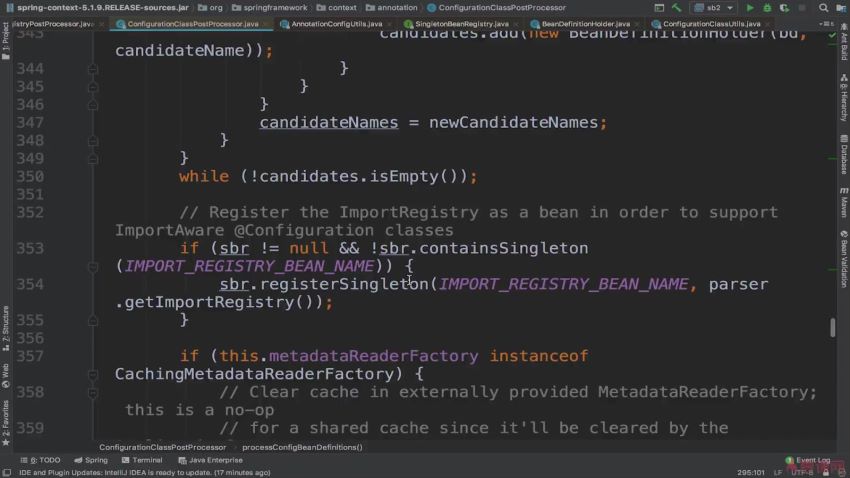Click processConfigBeanDefinitions() in bottom breadcrumb
Image resolution: width=850 pixels, height=478 pixels.
pyautogui.click(x=302, y=447)
